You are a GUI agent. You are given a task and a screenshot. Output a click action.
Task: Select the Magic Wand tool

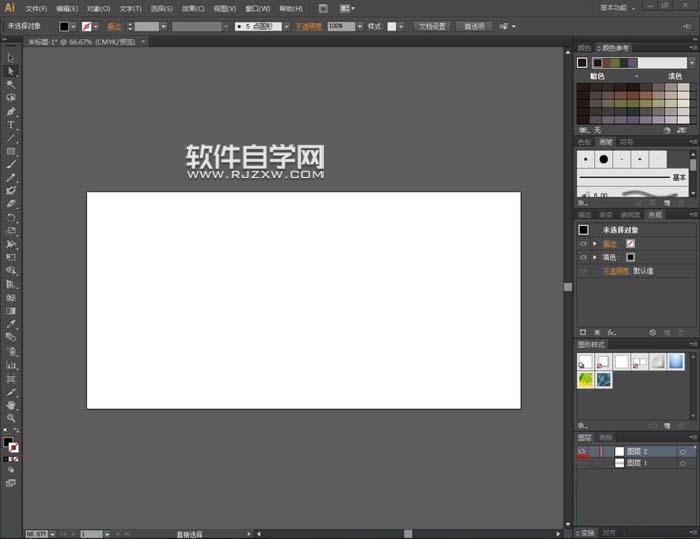click(11, 85)
